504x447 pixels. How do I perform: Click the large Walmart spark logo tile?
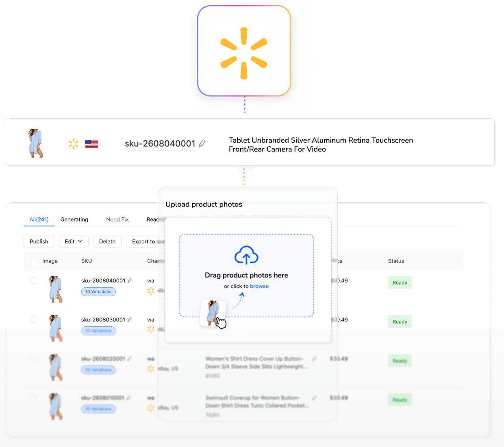coord(244,51)
